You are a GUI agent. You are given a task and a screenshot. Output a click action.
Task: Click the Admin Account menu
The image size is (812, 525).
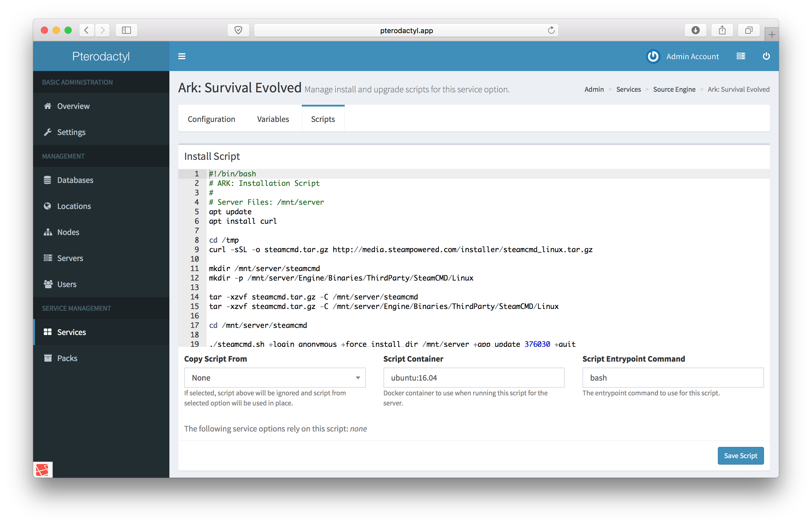(x=692, y=56)
